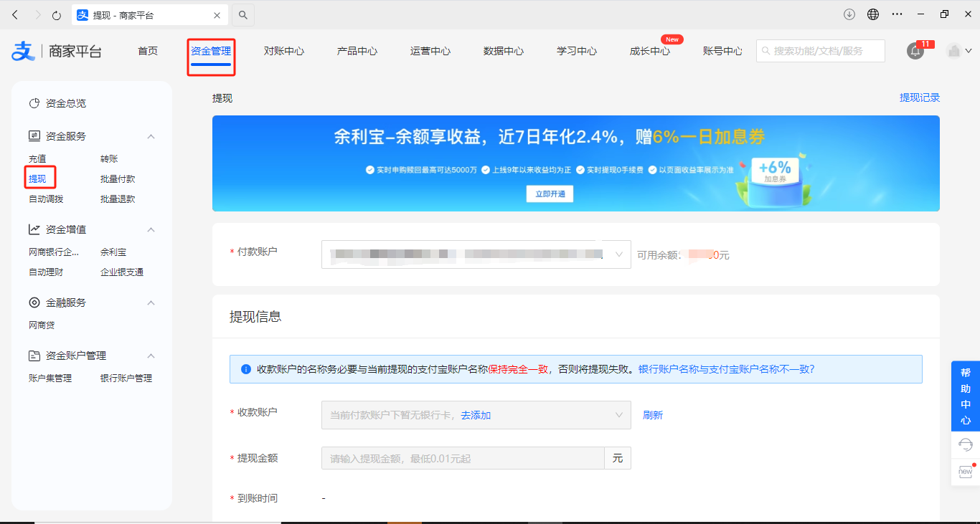Open 自动调拨 in the sidebar

pos(46,199)
